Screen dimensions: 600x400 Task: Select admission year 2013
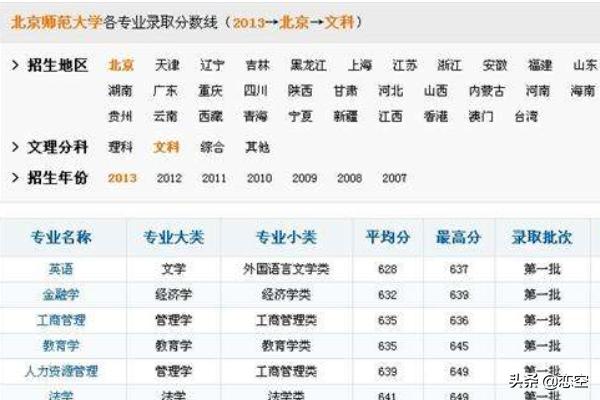(x=122, y=178)
